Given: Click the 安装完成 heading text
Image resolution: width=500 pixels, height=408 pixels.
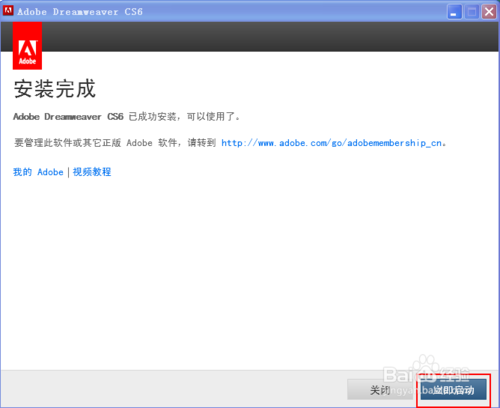Looking at the screenshot, I should 55,89.
